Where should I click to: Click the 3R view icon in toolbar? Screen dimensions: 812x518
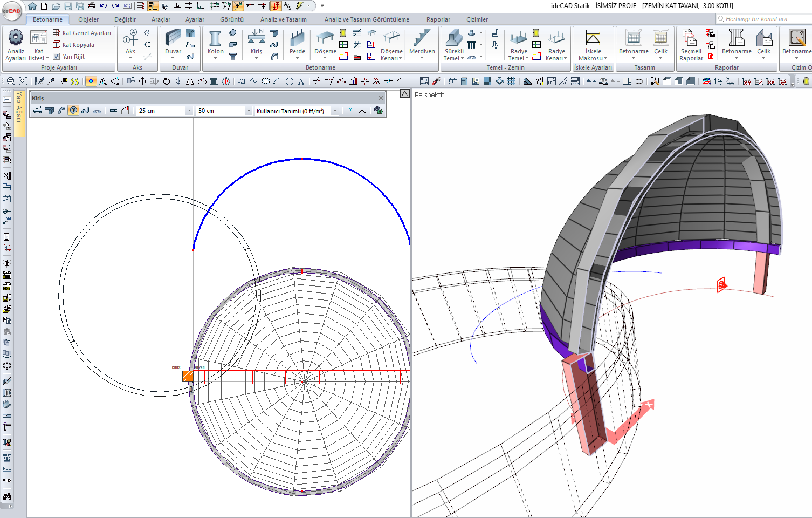[x=771, y=81]
